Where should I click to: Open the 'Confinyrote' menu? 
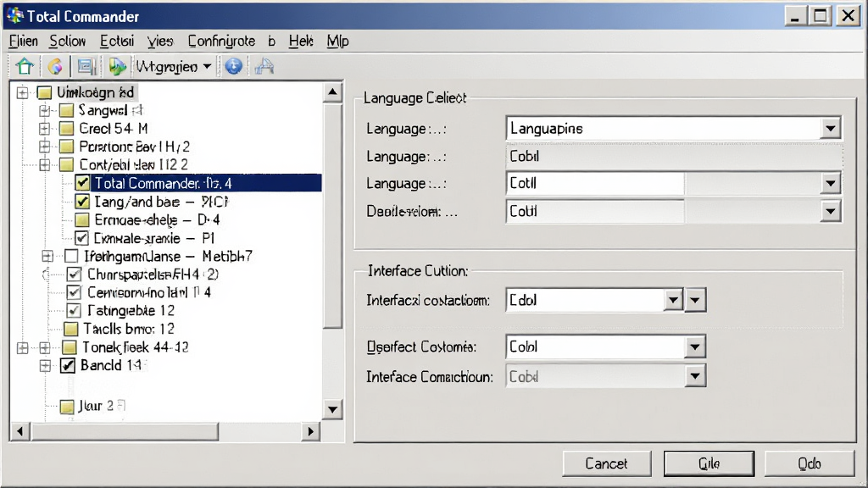tap(221, 41)
